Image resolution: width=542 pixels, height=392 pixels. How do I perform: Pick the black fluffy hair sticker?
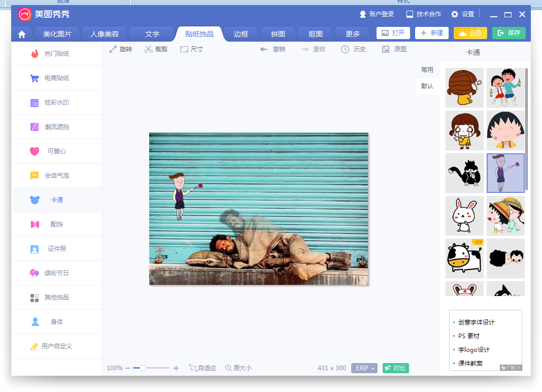point(505,258)
